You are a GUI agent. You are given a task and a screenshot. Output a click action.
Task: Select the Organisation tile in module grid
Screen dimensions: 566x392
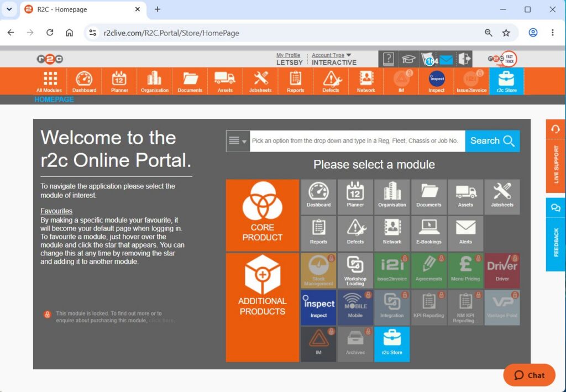(x=392, y=197)
